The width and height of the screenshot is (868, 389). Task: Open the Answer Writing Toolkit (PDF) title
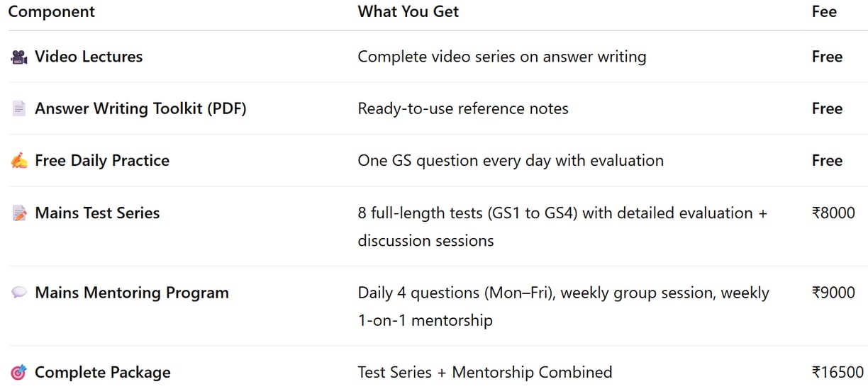point(140,109)
